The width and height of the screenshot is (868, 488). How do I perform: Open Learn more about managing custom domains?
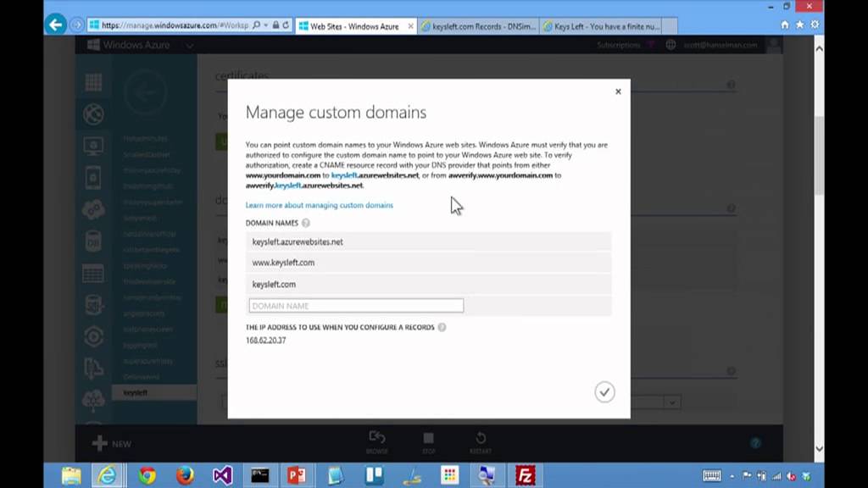320,205
